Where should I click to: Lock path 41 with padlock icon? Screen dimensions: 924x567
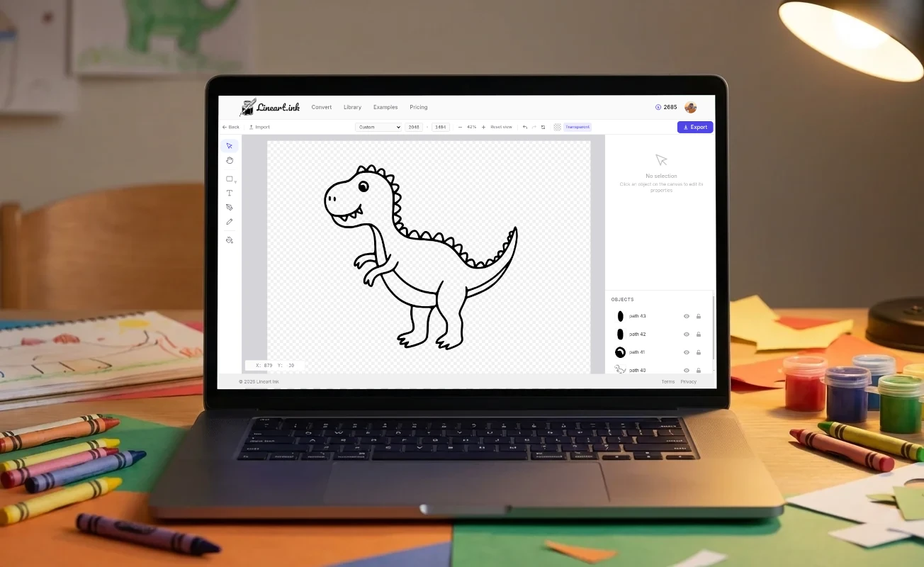[x=699, y=352]
